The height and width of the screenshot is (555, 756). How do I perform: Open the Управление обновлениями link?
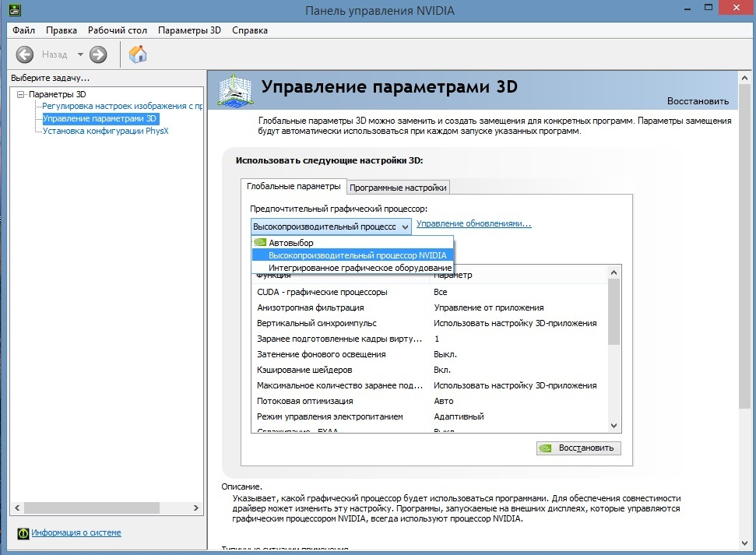(x=473, y=224)
